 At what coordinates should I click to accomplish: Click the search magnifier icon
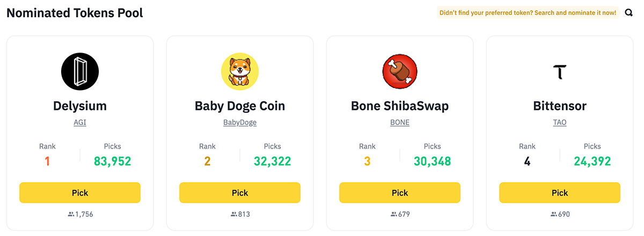pos(629,12)
